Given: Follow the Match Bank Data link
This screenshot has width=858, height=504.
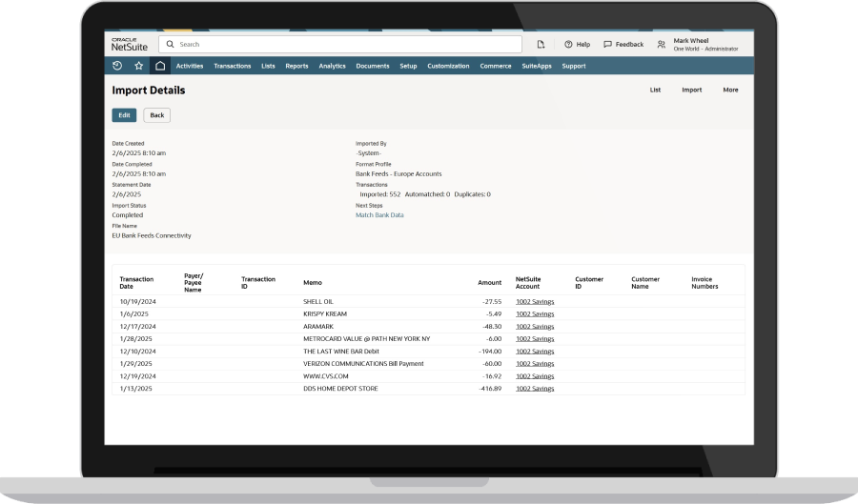Looking at the screenshot, I should [379, 215].
